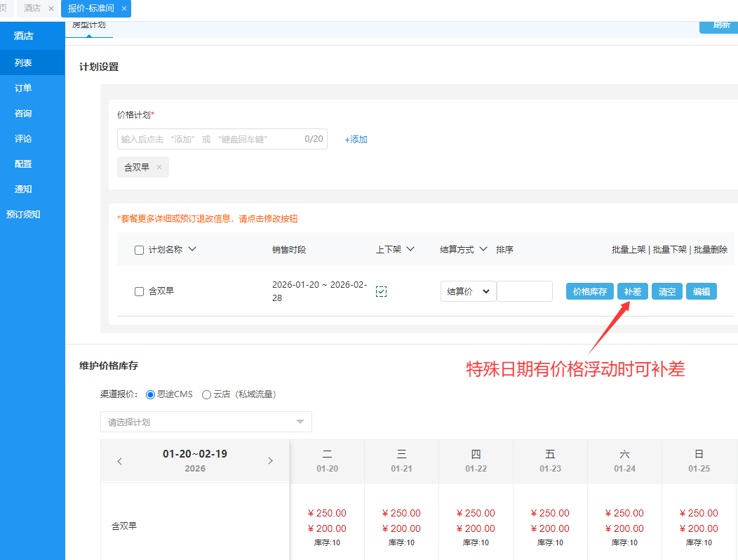738x560 pixels.
Task: Open 订单 in the left sidebar
Action: [x=23, y=88]
